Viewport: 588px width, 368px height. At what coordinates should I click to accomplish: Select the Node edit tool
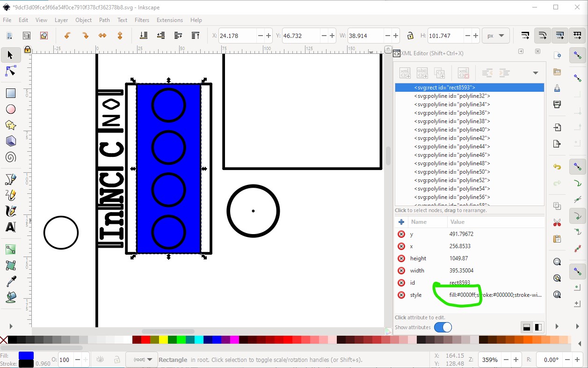point(10,71)
